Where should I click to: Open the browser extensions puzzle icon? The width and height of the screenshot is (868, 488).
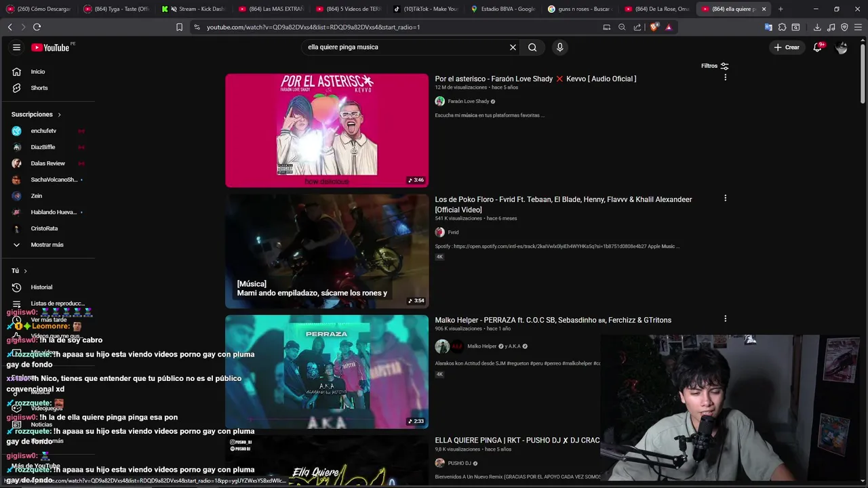tap(782, 27)
